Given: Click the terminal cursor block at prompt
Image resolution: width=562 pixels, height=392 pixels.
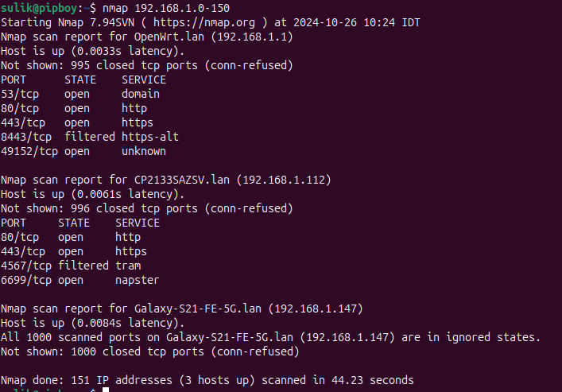Looking at the screenshot, I should (106, 390).
